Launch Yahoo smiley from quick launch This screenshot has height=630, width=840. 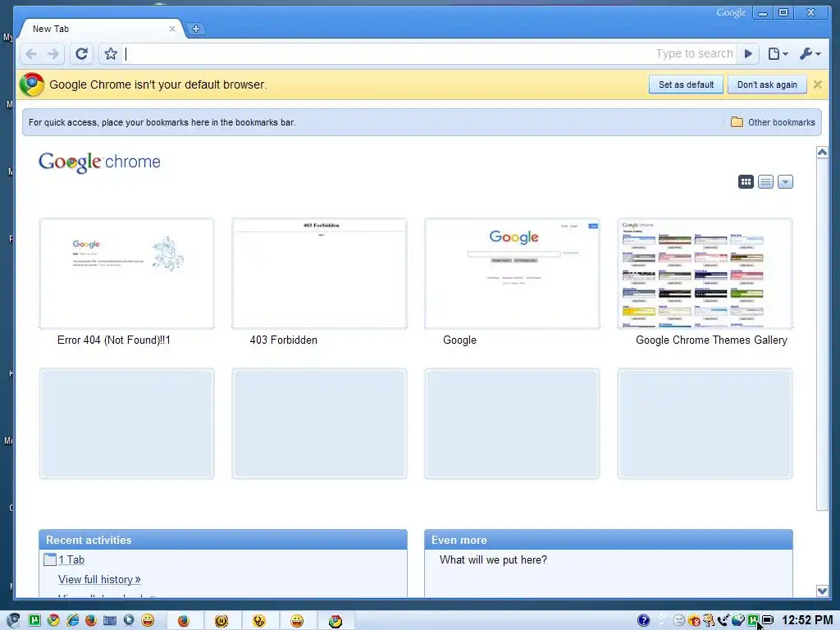click(x=148, y=620)
